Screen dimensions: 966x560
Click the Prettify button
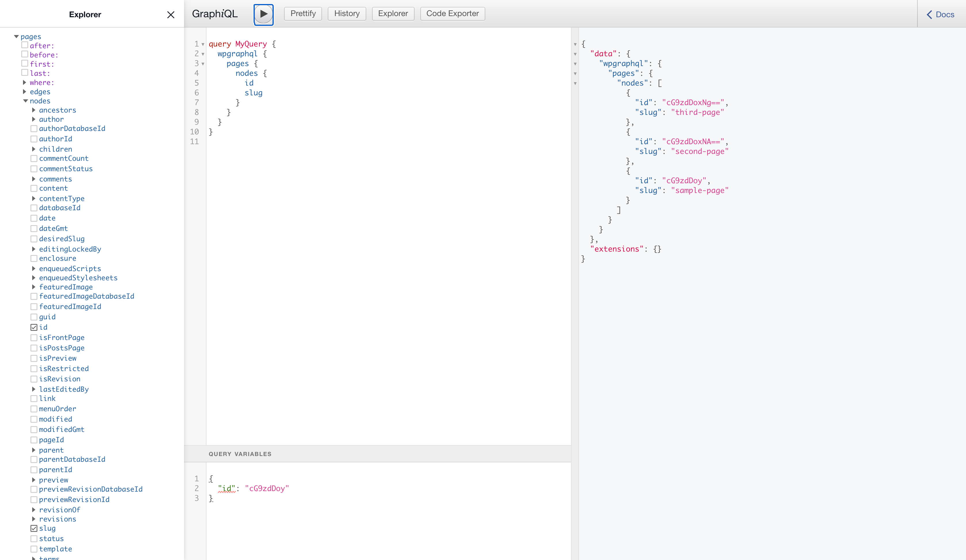pos(302,14)
